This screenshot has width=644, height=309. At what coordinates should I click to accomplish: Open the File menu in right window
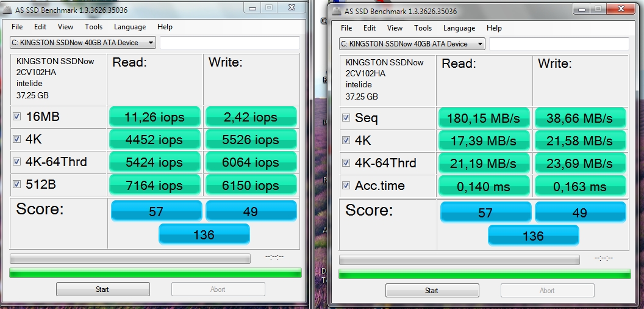(x=346, y=28)
